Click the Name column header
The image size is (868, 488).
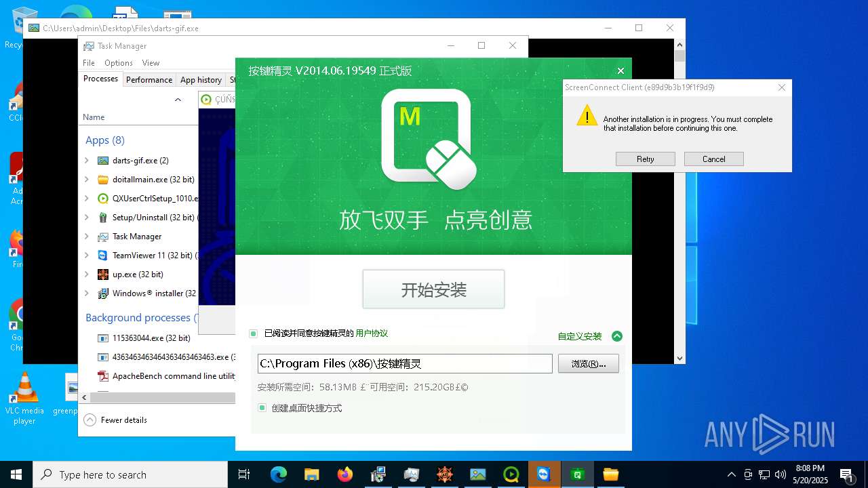[94, 117]
